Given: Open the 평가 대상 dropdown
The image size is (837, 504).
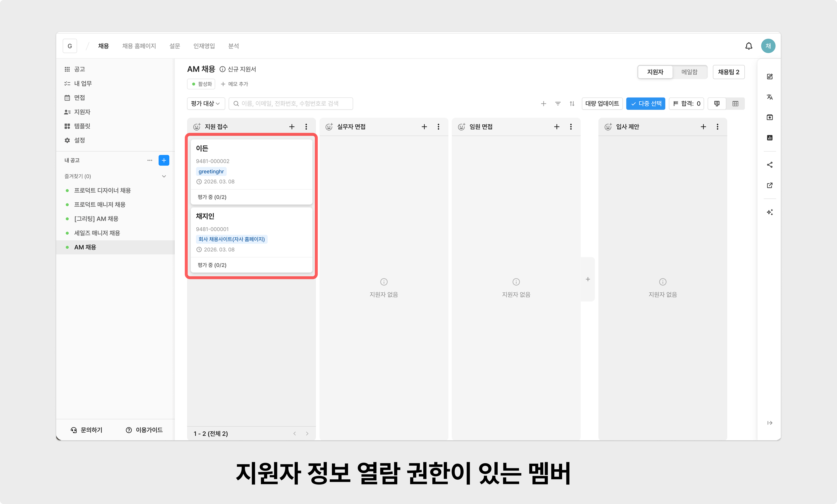Looking at the screenshot, I should pos(206,104).
